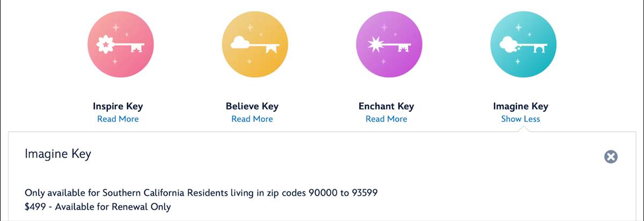Expand Believe Key details with Read More
644x221 pixels.
click(252, 119)
